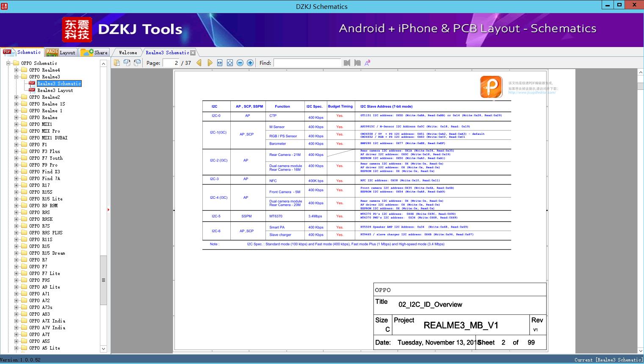
Task: Click the REALME3_MB_V1 project name text
Action: coord(461,325)
